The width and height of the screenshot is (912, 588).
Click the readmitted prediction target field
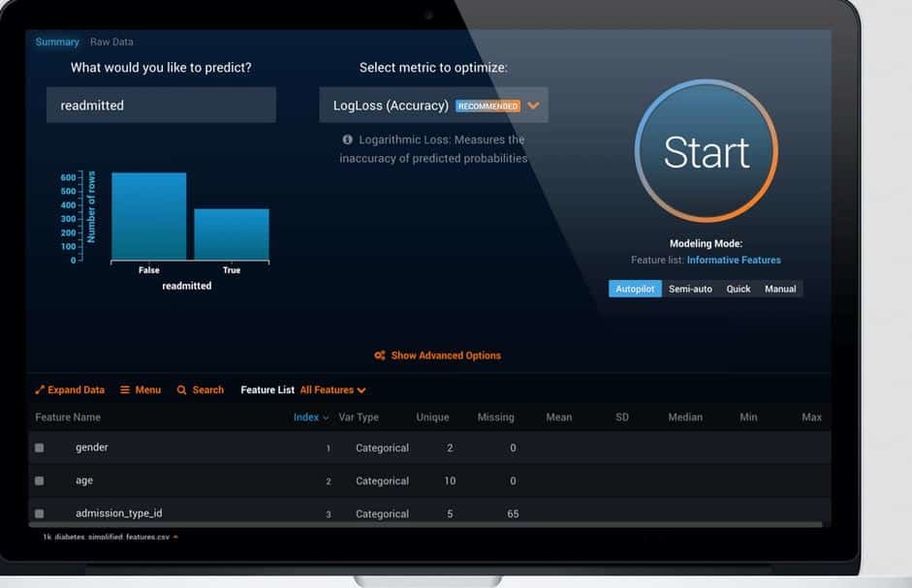point(161,106)
